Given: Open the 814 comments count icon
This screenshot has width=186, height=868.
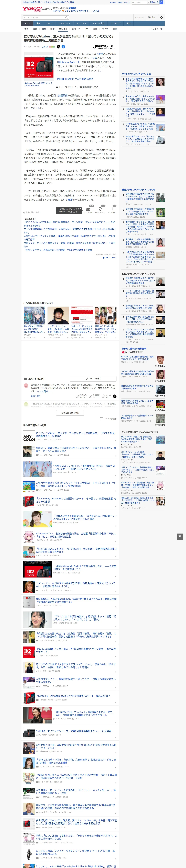Looking at the screenshot, I should (x=45, y=47).
